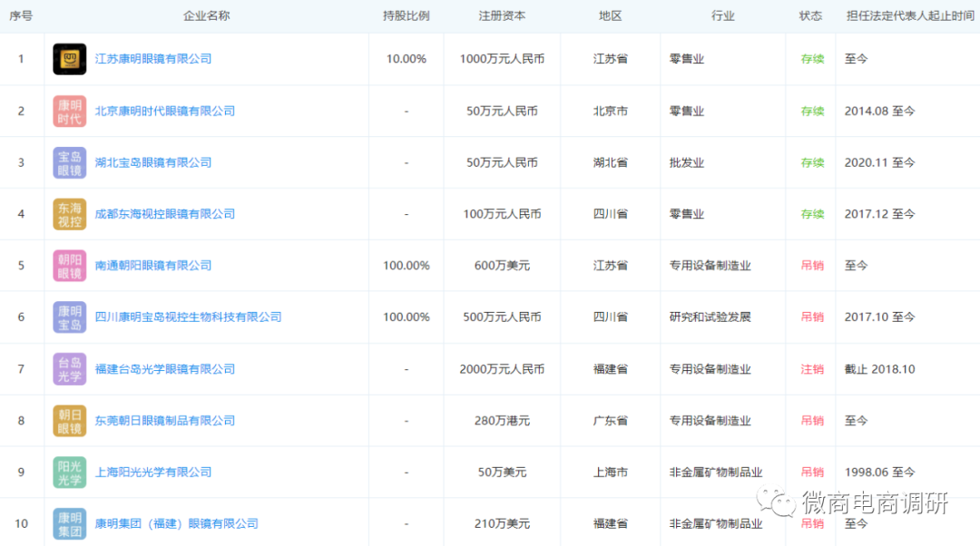Click the 吊销 status label for 南通朝阳眼镜
The width and height of the screenshot is (980, 546).
[810, 265]
